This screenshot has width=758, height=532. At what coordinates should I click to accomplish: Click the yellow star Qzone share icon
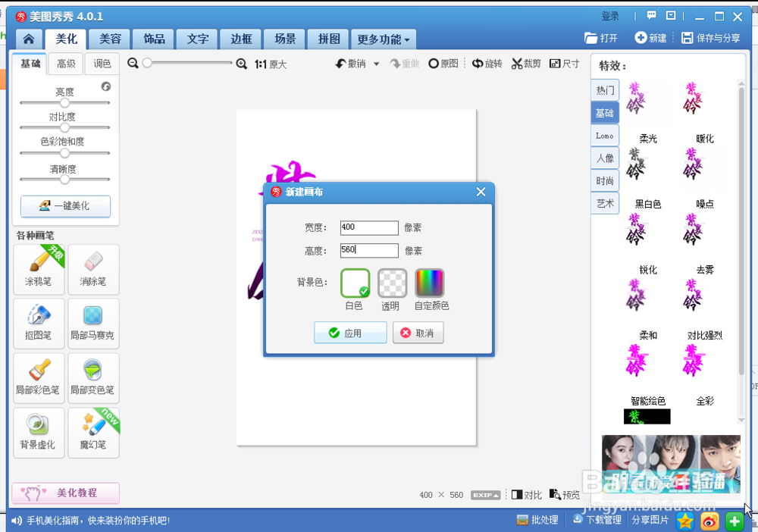point(685,521)
